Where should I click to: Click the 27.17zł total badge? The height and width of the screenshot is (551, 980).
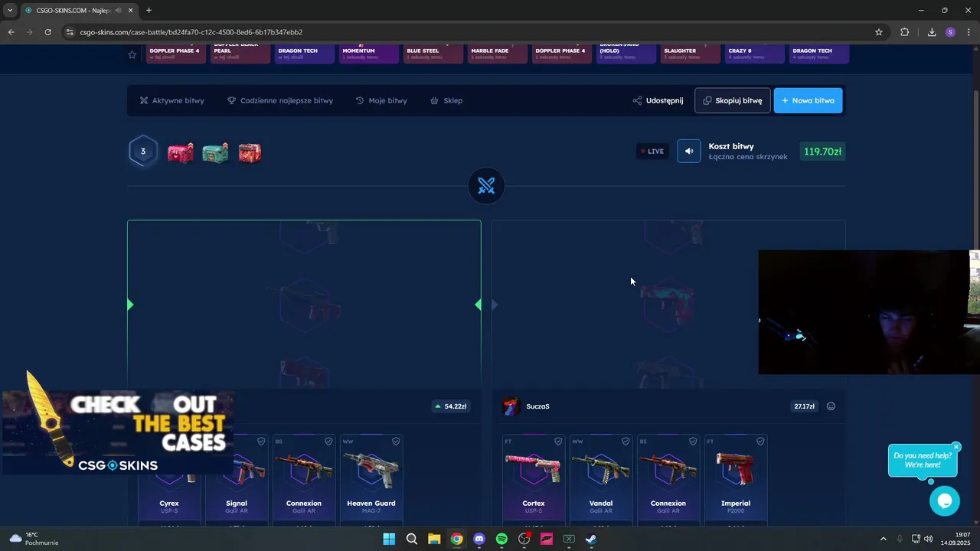(804, 406)
